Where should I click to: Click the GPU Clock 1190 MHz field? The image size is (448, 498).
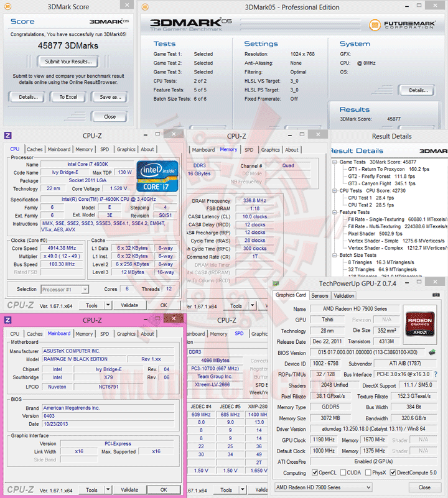324,440
